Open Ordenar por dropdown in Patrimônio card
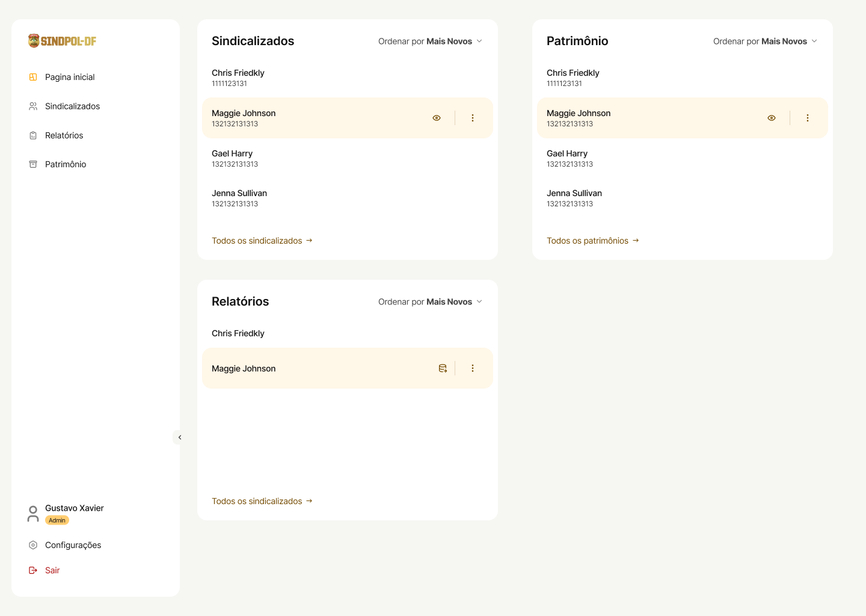 tap(765, 41)
